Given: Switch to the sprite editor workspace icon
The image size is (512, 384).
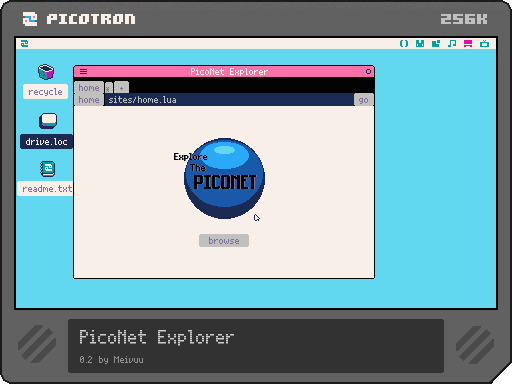Looking at the screenshot, I should [x=420, y=43].
